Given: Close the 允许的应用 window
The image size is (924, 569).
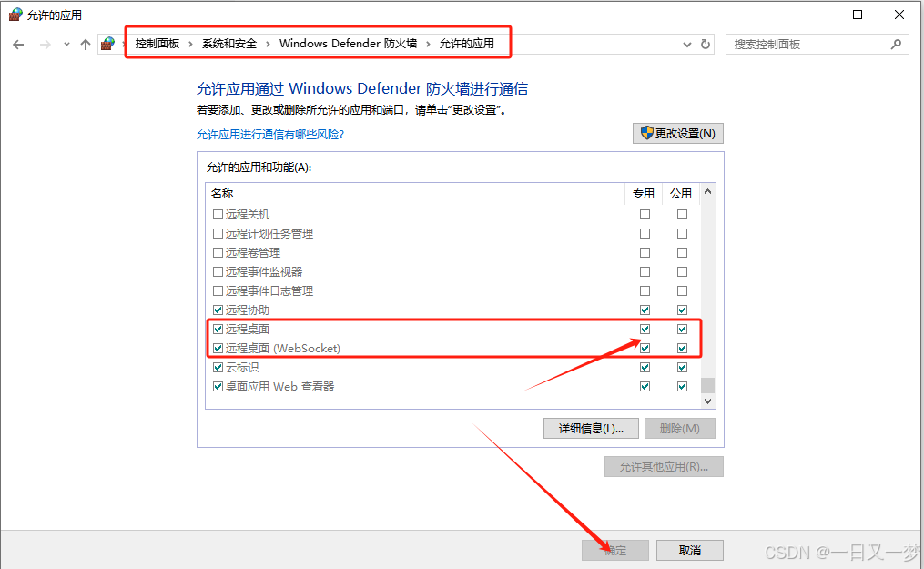Looking at the screenshot, I should 899,15.
